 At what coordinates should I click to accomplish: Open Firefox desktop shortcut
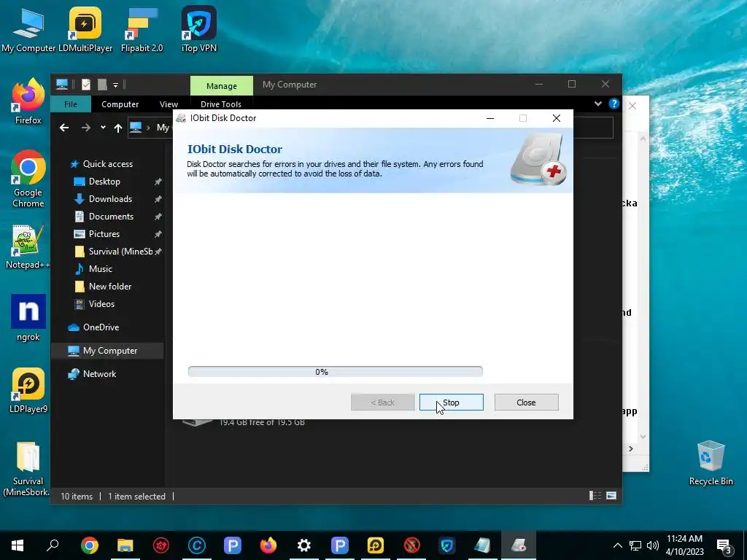pyautogui.click(x=28, y=101)
